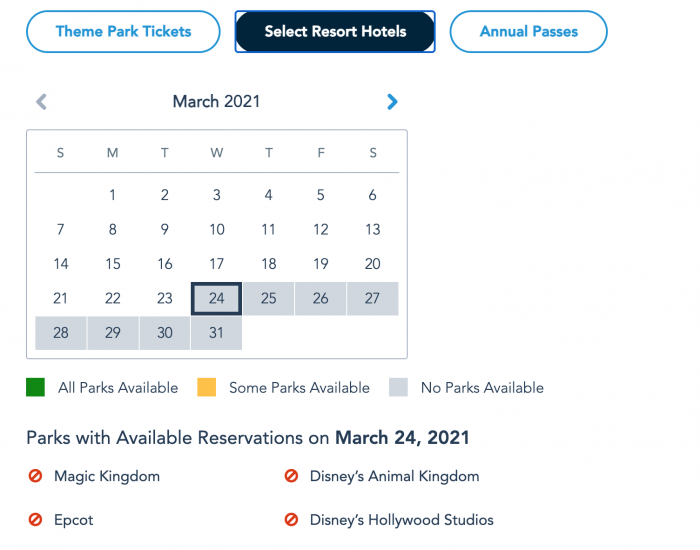Screen dimensions: 700x550
Task: Select the Select Resort Hotels tab
Action: 335,32
